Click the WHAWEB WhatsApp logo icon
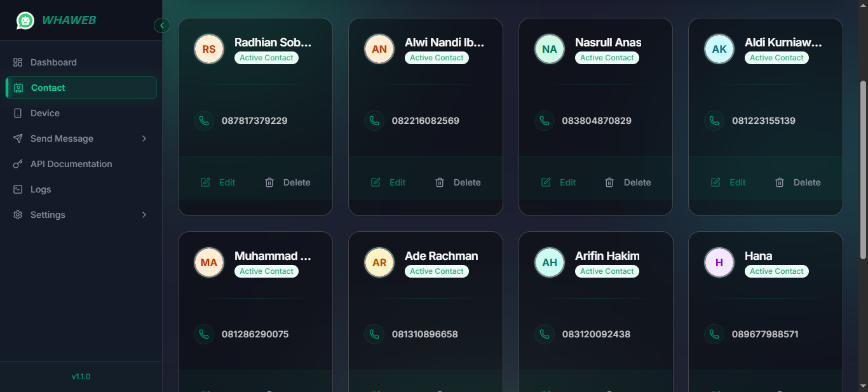 (25, 20)
